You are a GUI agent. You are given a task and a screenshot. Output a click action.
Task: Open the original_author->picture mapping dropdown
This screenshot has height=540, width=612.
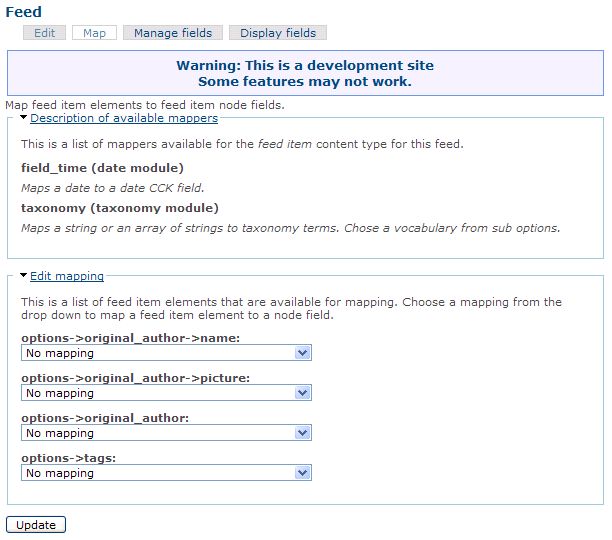click(x=166, y=393)
